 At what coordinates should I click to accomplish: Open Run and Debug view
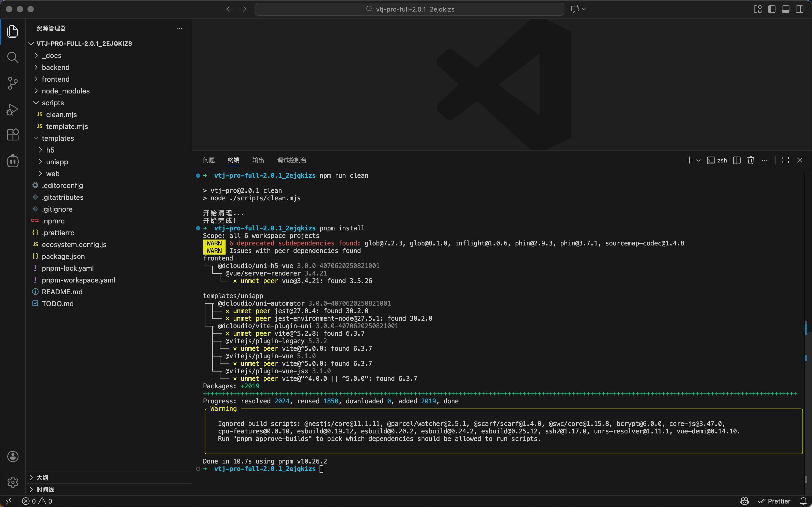click(x=12, y=109)
